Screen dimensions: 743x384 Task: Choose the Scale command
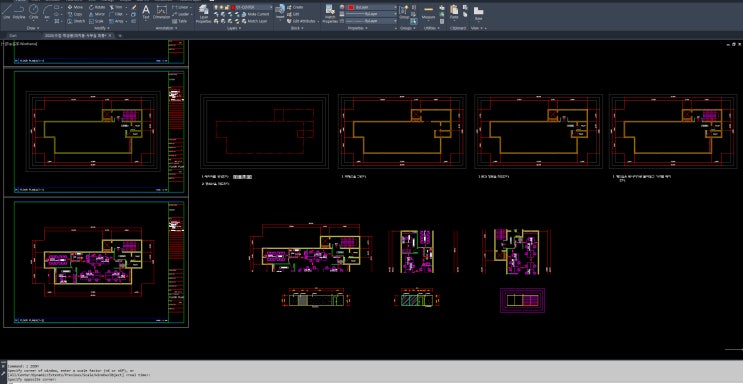pos(96,21)
